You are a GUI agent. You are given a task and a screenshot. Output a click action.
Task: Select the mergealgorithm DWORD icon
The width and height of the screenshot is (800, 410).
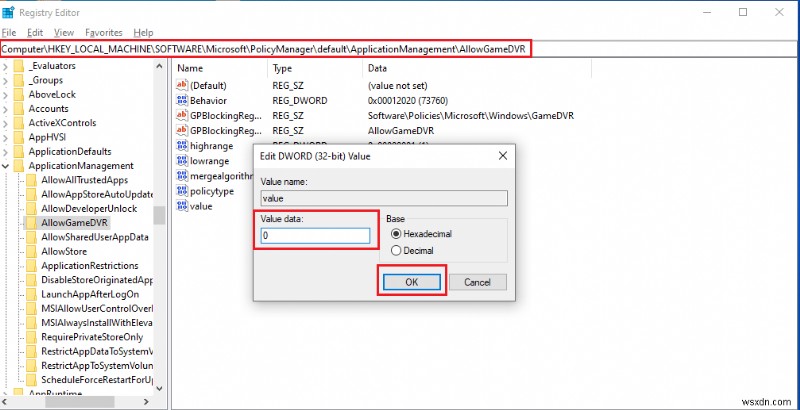tap(182, 176)
